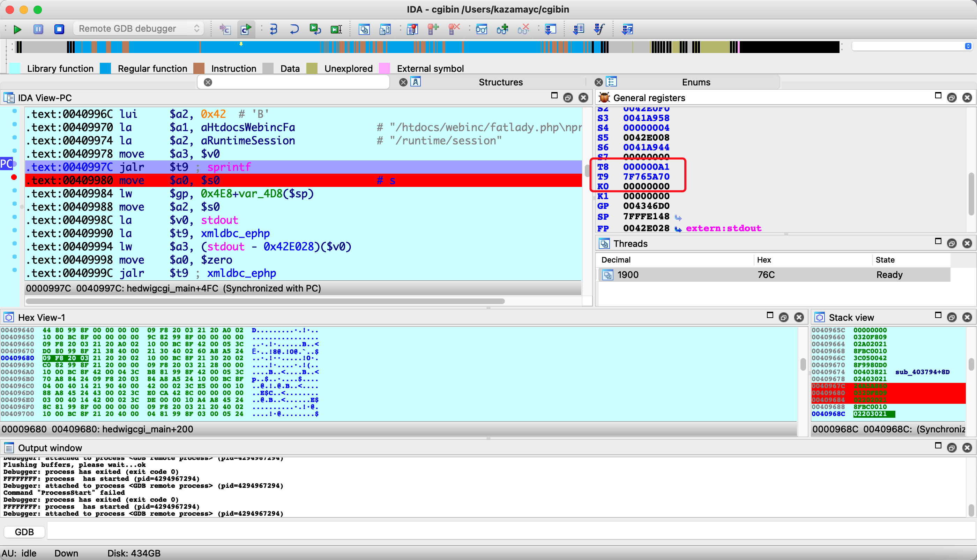The width and height of the screenshot is (977, 560).
Task: Click the Step into icon
Action: click(273, 29)
